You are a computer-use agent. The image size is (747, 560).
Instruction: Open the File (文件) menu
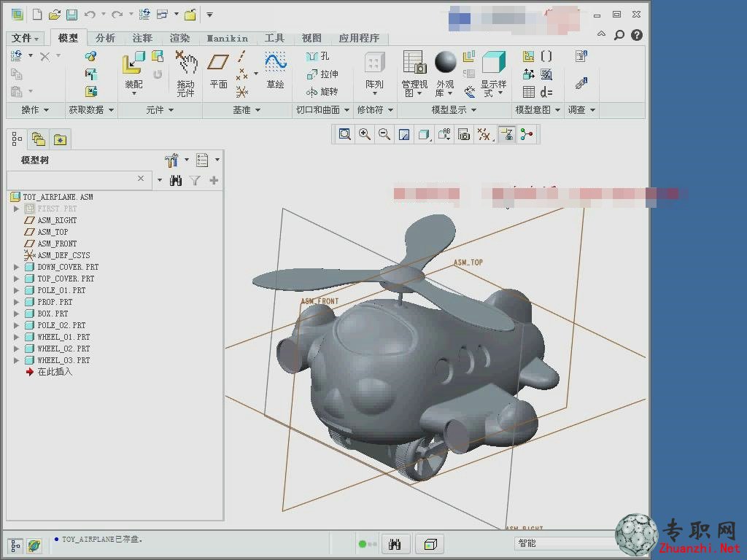[25, 38]
